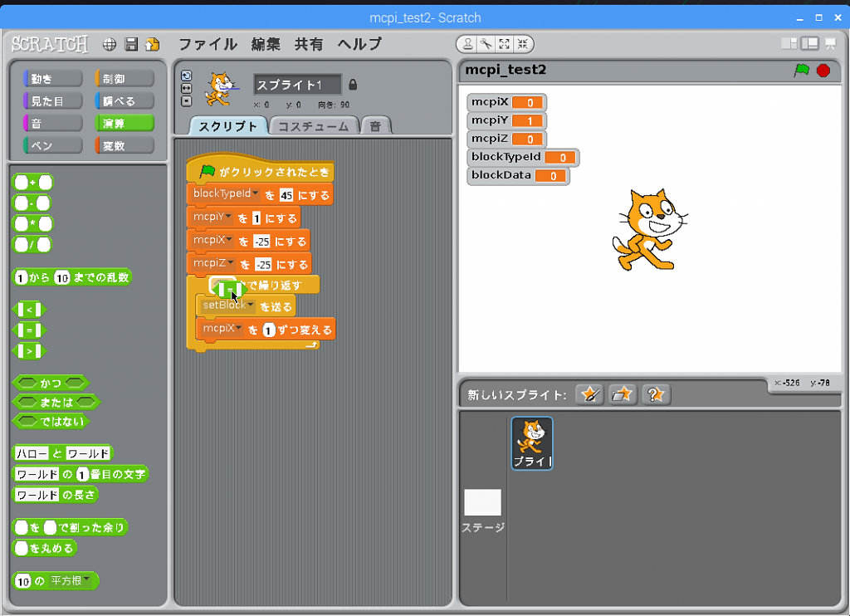Pick the かつ logic block
Image resolution: width=850 pixels, height=616 pixels.
[x=51, y=383]
